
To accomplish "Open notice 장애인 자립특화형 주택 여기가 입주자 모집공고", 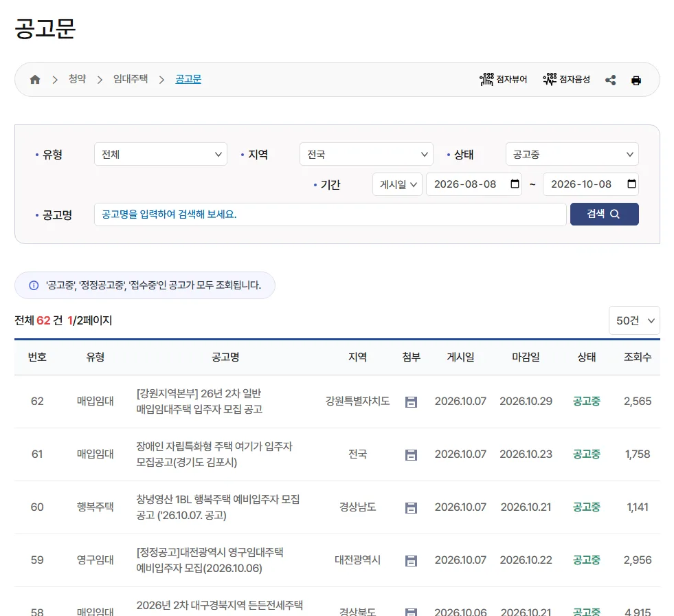I will [x=214, y=454].
